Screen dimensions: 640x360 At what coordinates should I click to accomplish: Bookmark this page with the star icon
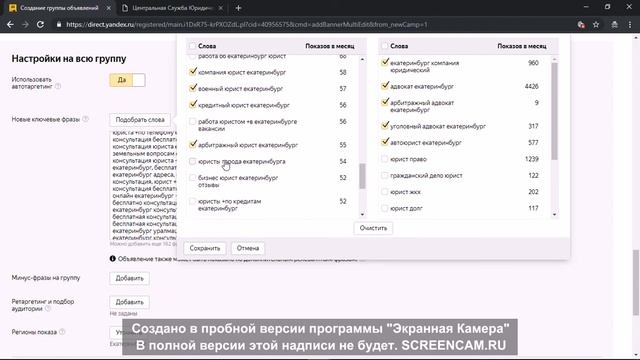(596, 24)
